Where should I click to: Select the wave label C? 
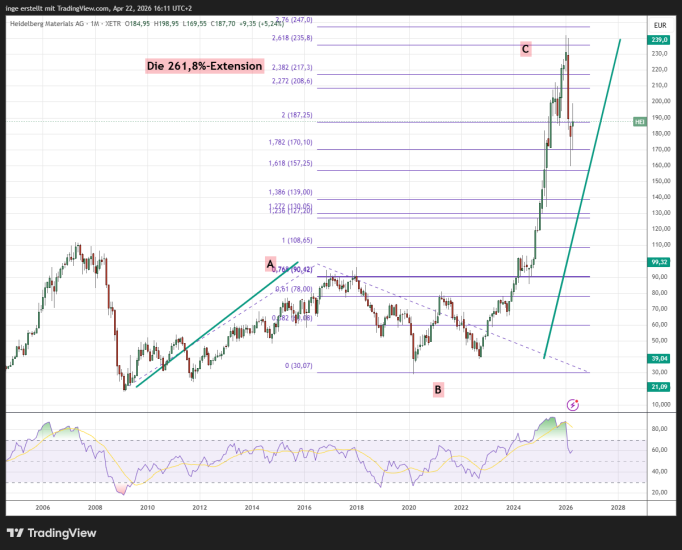[x=525, y=48]
